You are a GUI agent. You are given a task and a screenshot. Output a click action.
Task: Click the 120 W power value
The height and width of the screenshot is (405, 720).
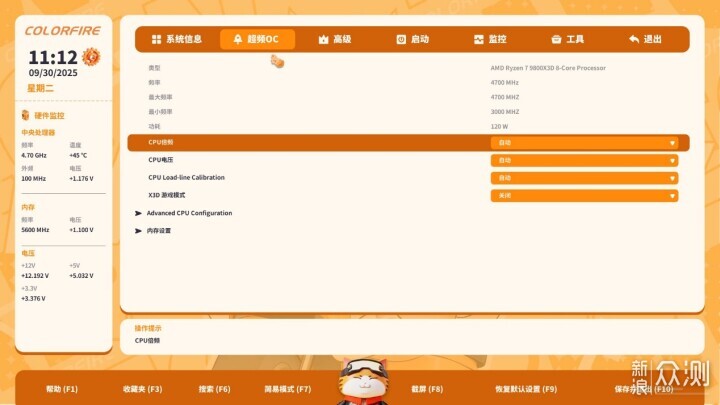pos(499,126)
